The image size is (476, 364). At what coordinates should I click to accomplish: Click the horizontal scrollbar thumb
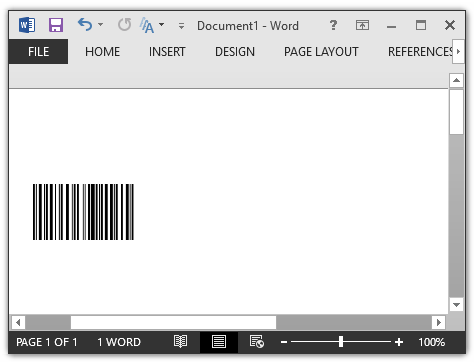[x=173, y=322]
